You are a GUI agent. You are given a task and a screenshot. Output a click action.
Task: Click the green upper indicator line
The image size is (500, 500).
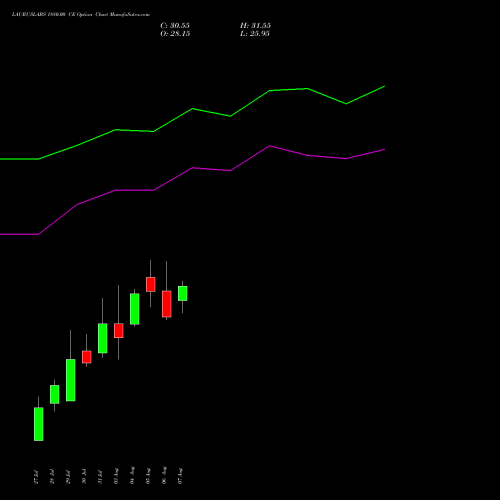192,109
